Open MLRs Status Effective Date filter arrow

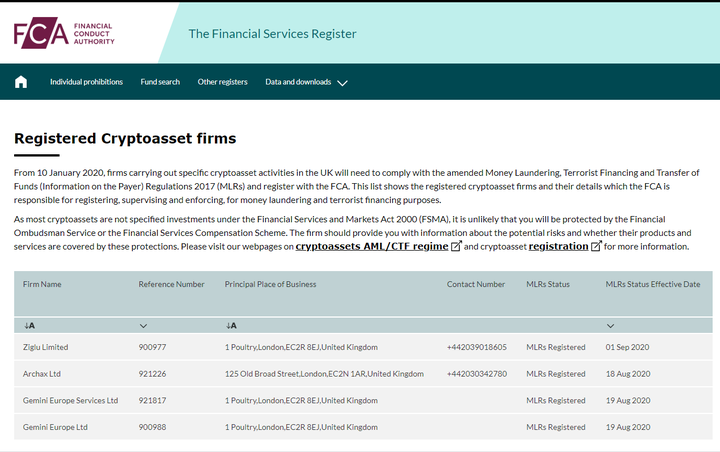[x=611, y=325]
